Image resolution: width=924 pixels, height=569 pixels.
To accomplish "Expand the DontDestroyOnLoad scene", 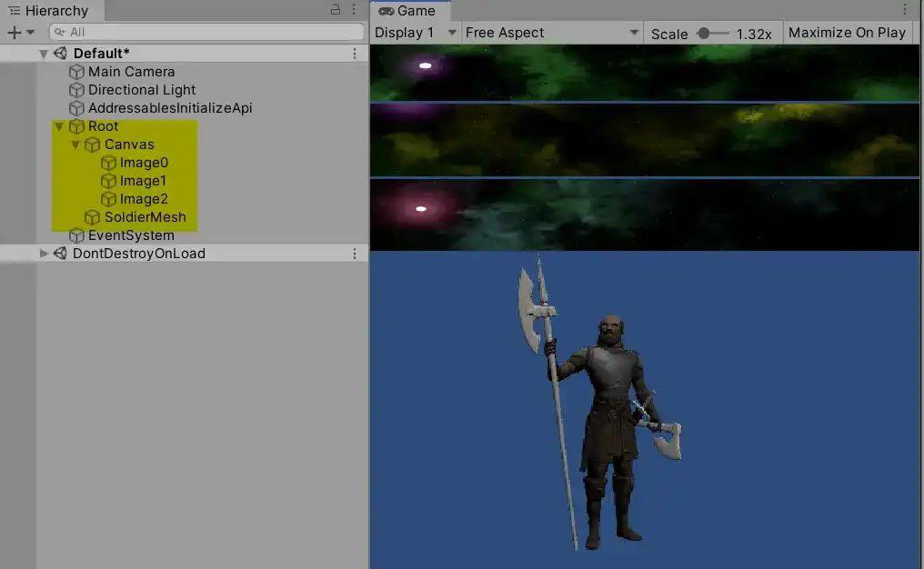I will pos(42,254).
